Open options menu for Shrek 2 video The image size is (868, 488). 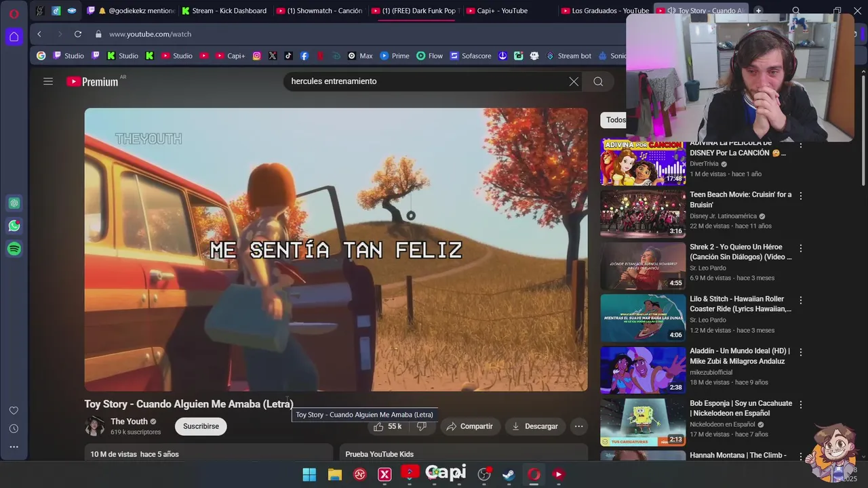(800, 248)
